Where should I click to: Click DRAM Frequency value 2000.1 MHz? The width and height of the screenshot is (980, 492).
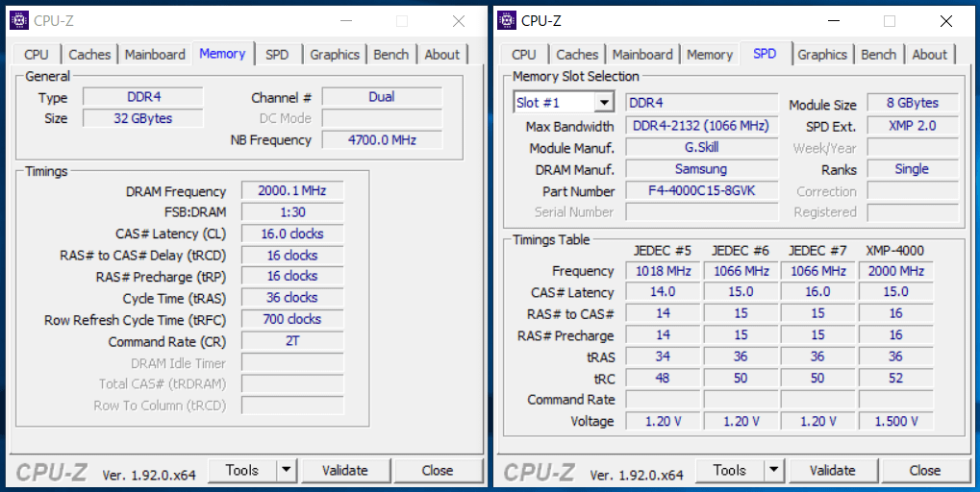coord(291,190)
